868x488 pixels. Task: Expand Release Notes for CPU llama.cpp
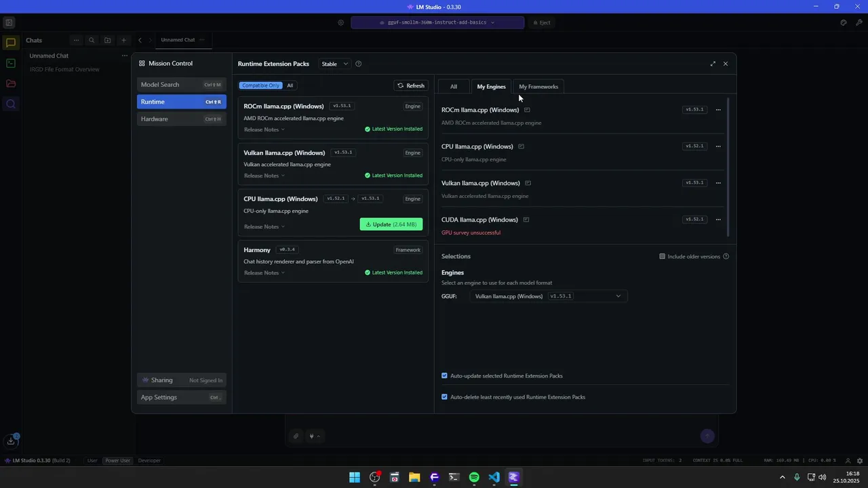[264, 226]
